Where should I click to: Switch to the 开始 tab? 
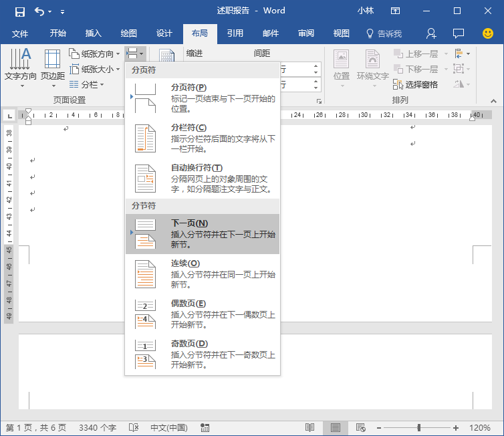[58, 33]
